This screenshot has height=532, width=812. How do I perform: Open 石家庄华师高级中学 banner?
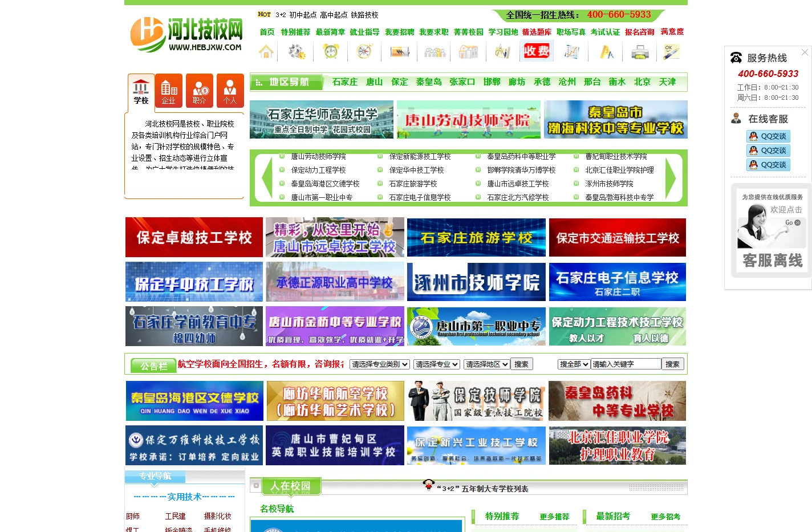(322, 120)
